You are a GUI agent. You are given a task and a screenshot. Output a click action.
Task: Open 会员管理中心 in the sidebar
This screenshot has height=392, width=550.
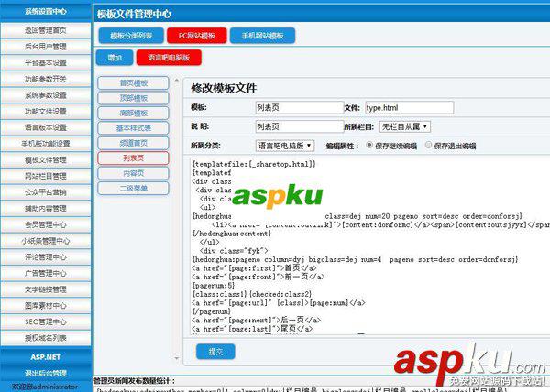point(46,224)
